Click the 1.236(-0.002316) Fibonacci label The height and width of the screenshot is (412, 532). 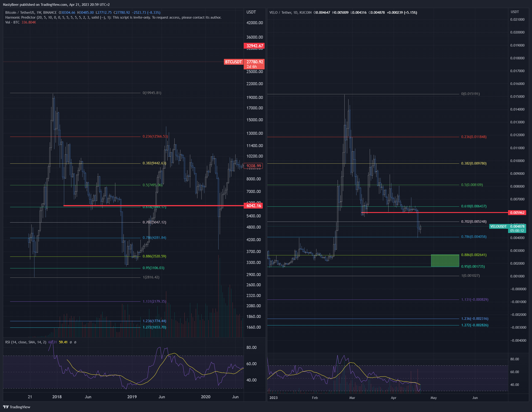(475, 319)
